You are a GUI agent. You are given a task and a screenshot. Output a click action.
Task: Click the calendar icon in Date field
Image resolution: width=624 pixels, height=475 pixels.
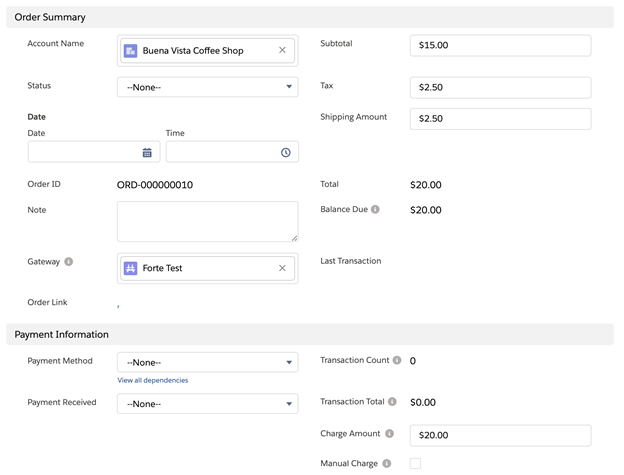click(x=147, y=153)
